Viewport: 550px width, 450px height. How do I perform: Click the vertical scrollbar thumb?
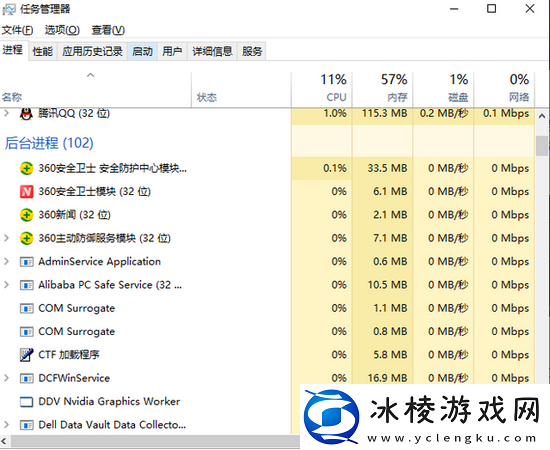tap(542, 145)
